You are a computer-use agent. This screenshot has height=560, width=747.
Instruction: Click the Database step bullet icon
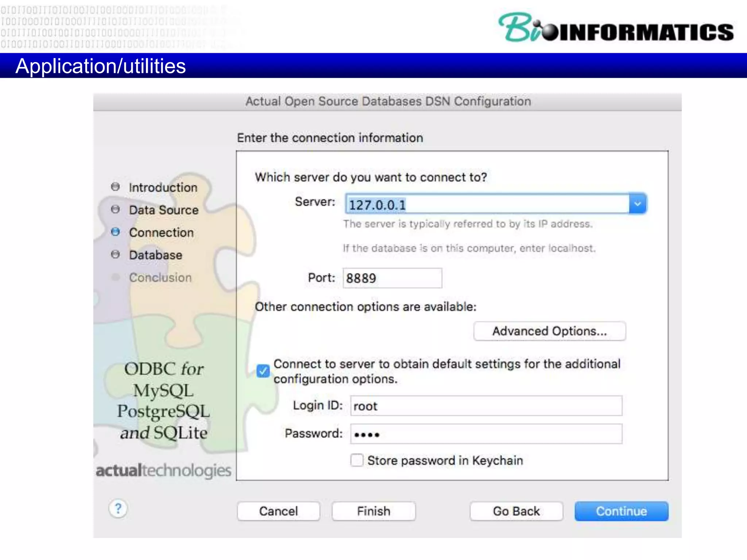[x=115, y=254]
